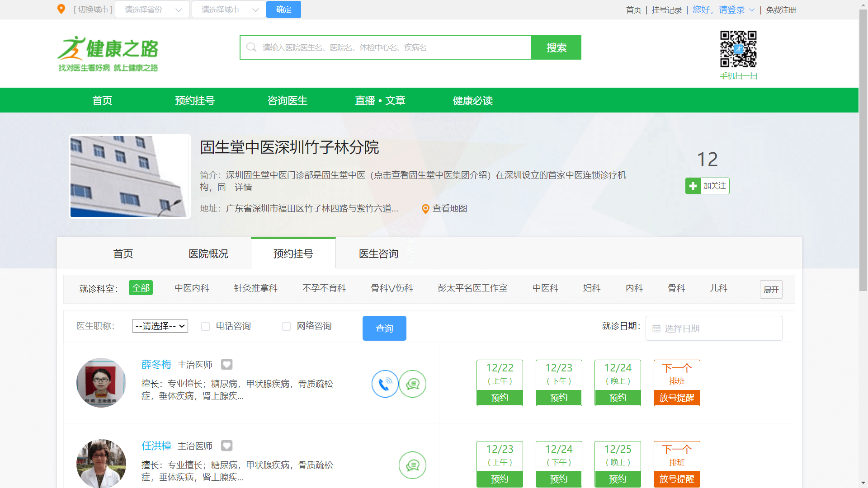Open 首页 in green navigation bar

tap(102, 100)
